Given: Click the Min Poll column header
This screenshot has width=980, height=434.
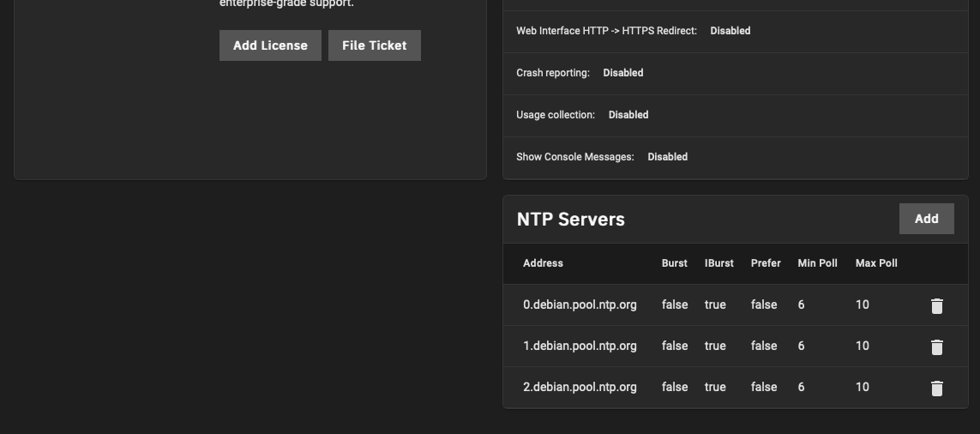Looking at the screenshot, I should pos(817,263).
